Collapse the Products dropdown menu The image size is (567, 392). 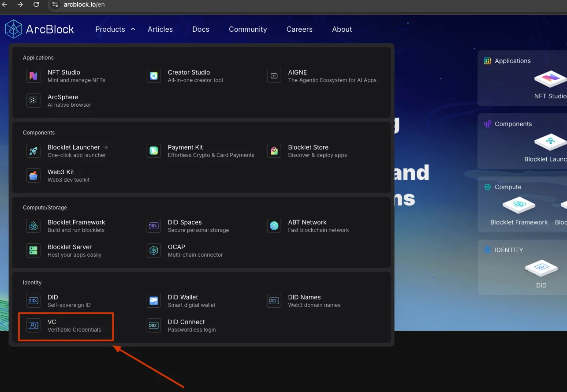(115, 29)
